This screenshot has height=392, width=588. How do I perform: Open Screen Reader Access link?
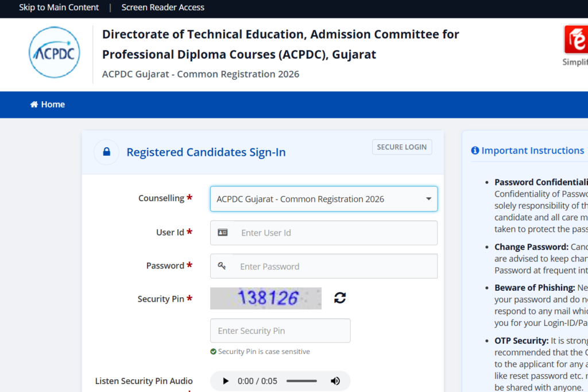[163, 7]
